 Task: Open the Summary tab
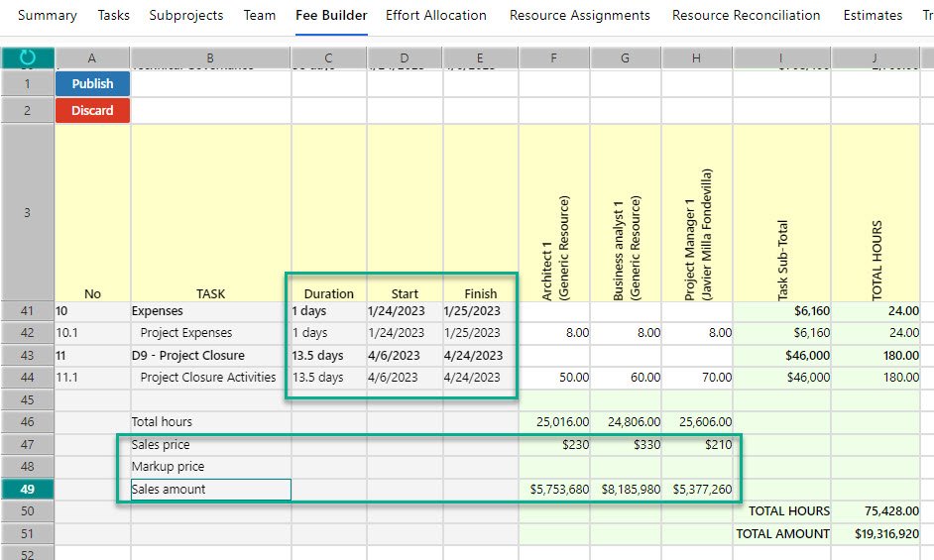48,15
